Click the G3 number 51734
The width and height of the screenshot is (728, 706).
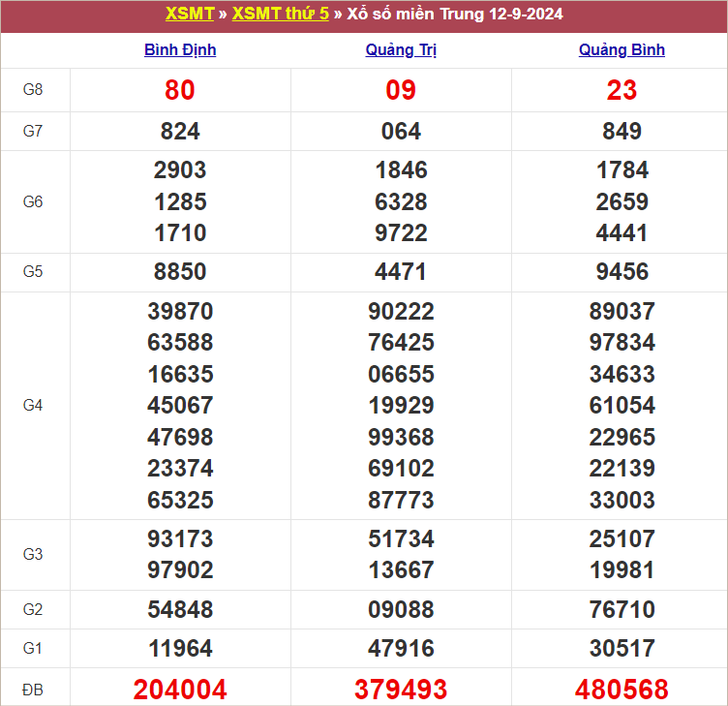point(401,538)
